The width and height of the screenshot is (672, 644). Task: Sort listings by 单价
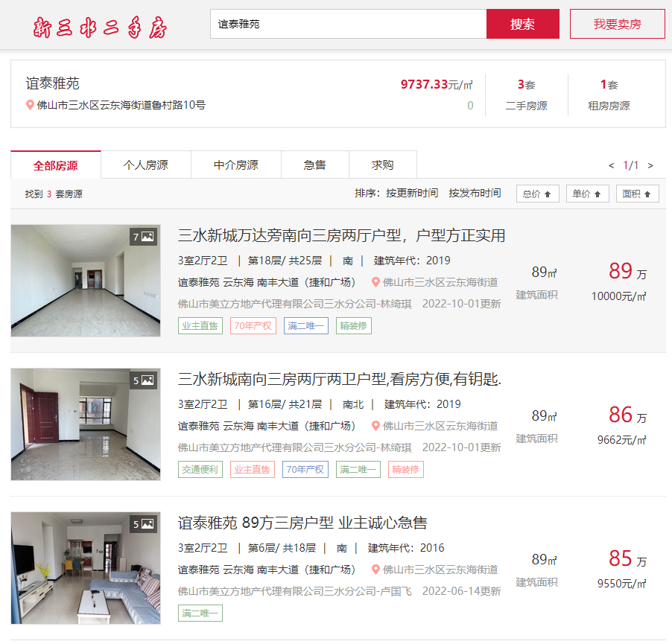pos(587,194)
